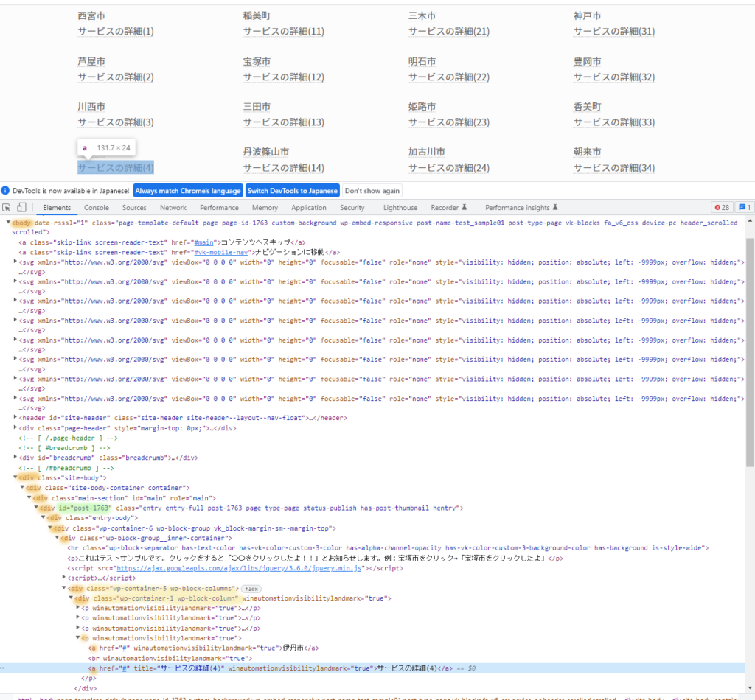Open the サービスの詳細(3) link under 川西市
This screenshot has width=755, height=700.
click(x=116, y=122)
